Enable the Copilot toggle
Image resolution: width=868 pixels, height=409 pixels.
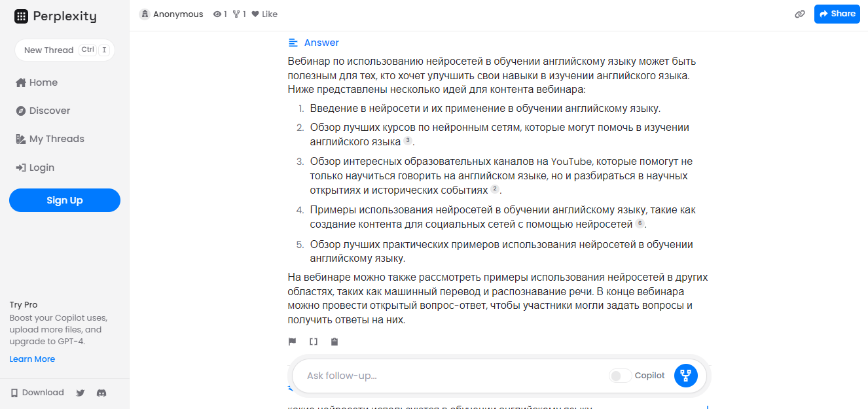(x=619, y=376)
